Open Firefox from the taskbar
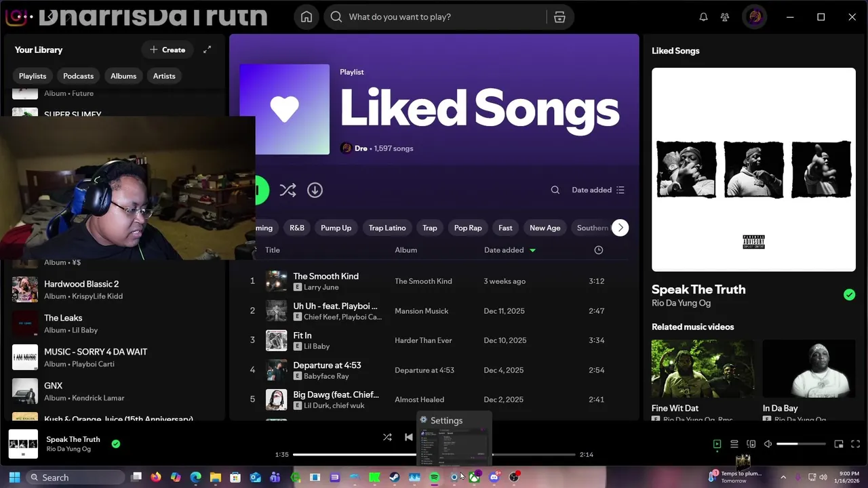This screenshot has height=488, width=868. pos(156,477)
